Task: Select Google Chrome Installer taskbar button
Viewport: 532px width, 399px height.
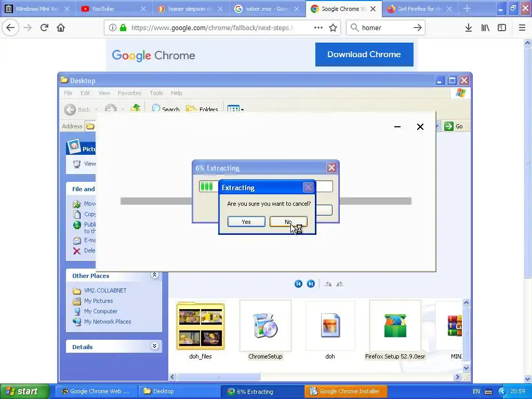Action: click(347, 391)
